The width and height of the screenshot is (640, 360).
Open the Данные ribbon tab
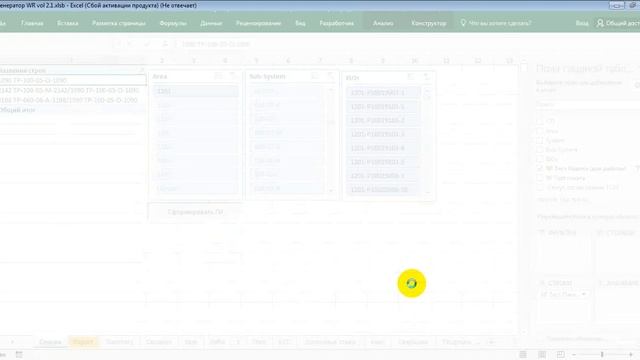[211, 23]
